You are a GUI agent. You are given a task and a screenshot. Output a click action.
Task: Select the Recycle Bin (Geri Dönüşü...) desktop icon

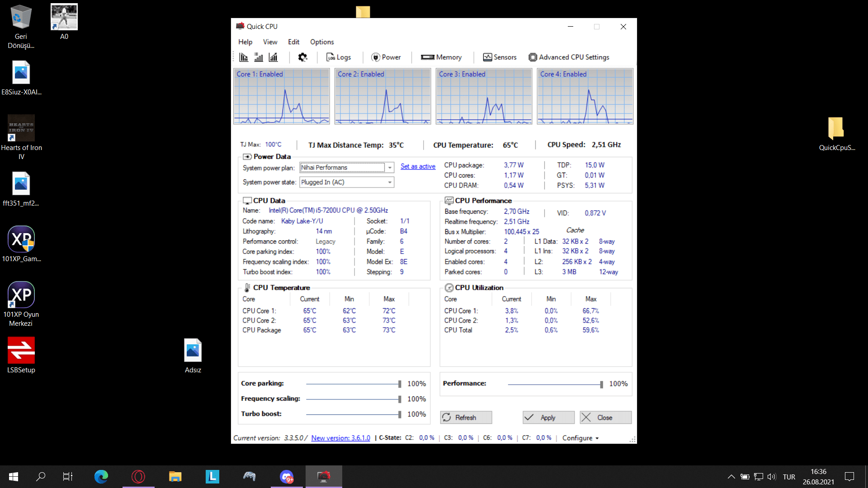[21, 26]
